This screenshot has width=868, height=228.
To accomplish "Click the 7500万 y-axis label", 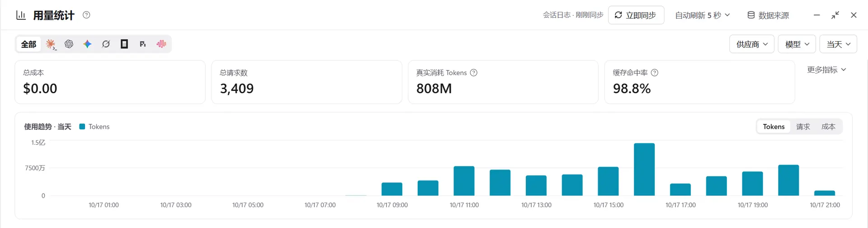I will coord(35,168).
